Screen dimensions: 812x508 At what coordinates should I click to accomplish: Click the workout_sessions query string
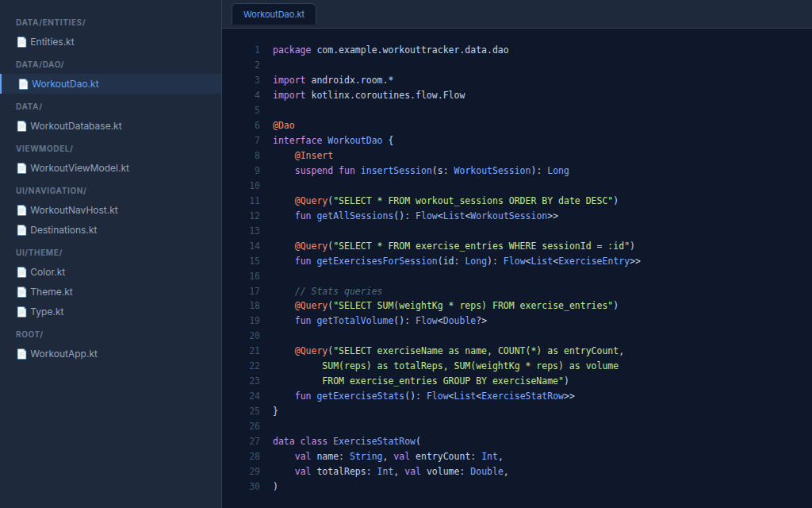pos(473,201)
